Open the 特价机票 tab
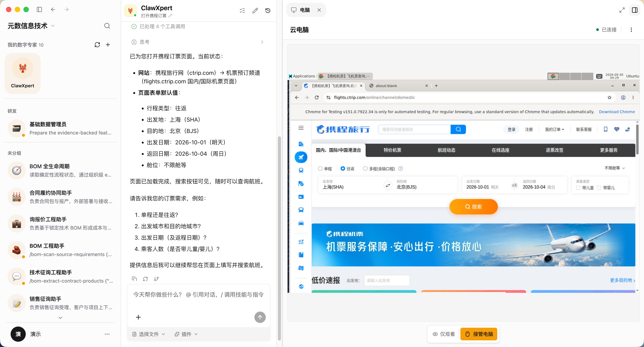 click(392, 150)
